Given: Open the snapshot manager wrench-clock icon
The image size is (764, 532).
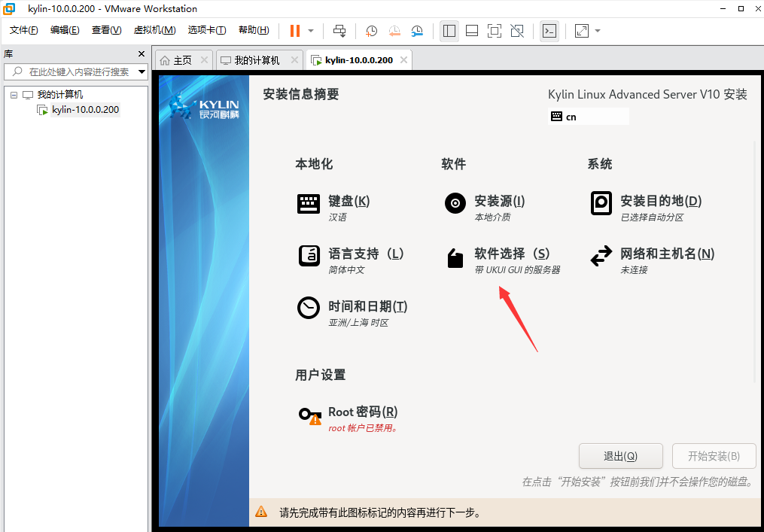Looking at the screenshot, I should point(417,31).
